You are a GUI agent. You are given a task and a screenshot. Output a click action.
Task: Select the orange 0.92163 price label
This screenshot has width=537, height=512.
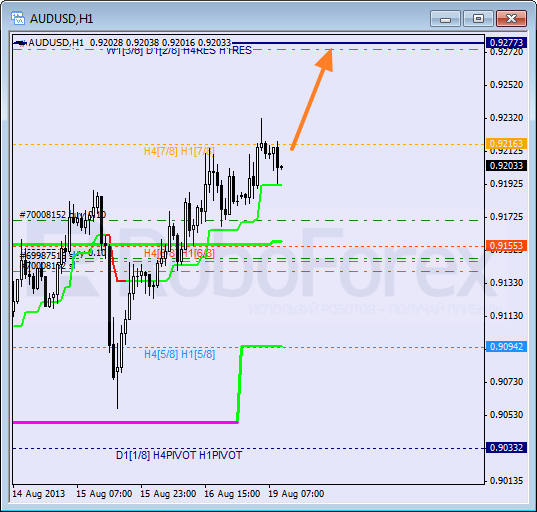[x=506, y=143]
